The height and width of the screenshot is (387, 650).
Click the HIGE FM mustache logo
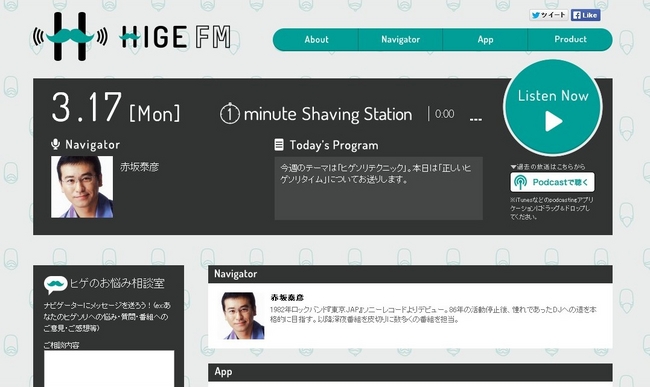click(70, 36)
